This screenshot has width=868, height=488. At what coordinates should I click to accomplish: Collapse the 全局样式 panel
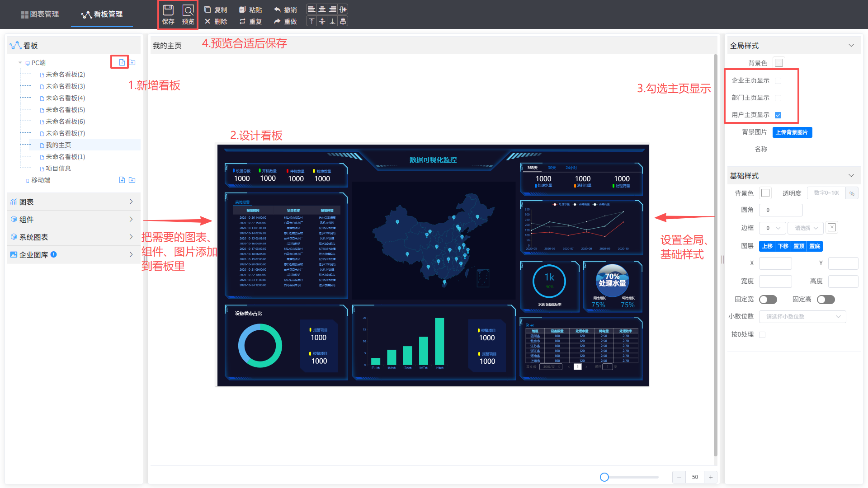point(851,46)
